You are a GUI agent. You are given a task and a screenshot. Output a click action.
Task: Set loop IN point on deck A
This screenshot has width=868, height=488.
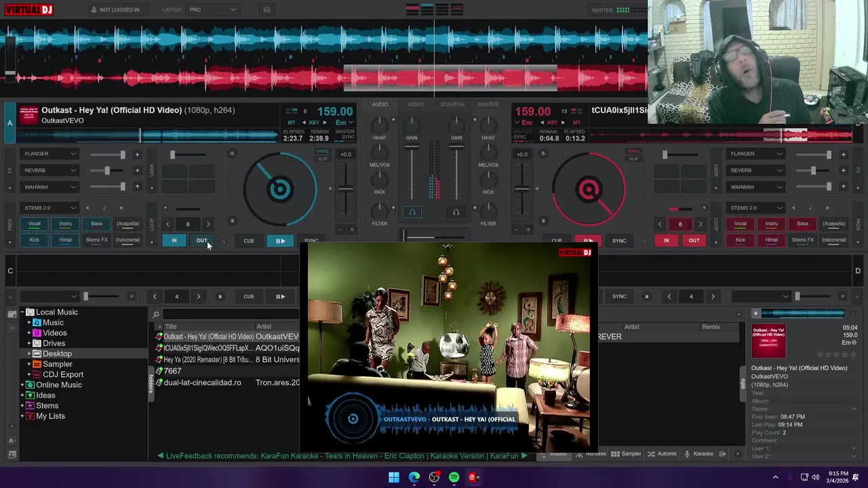(x=174, y=241)
